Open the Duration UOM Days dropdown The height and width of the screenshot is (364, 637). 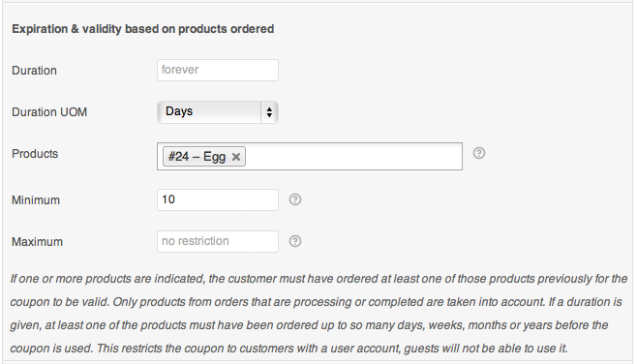(218, 112)
